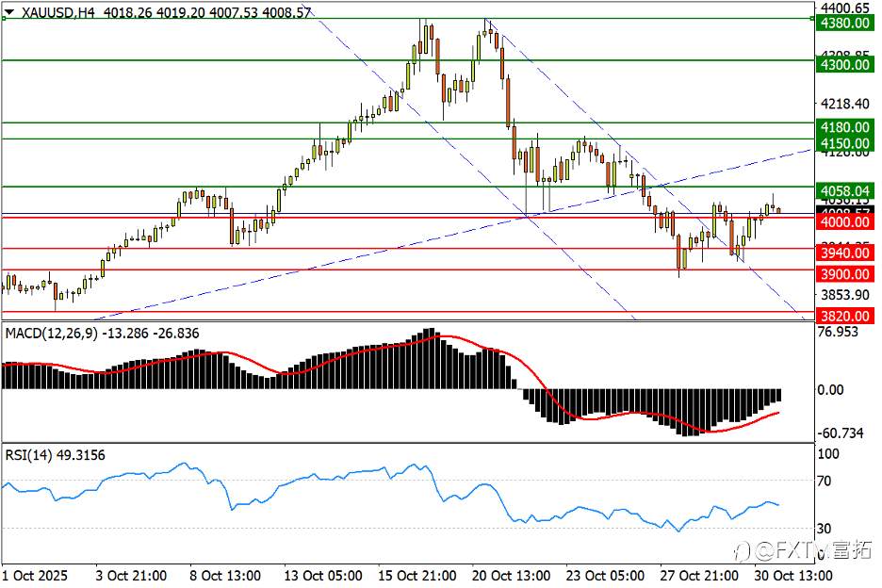Click the 20 Oct 13:00 time label
The width and height of the screenshot is (882, 588).
click(x=511, y=576)
